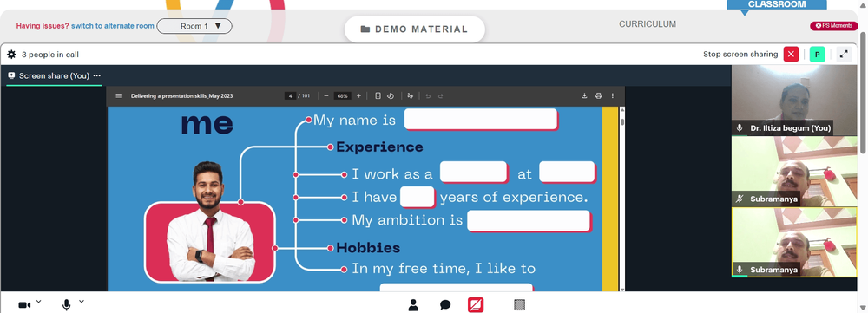Screen dimensions: 868x313
Task: Click the microphone icon on Dr. Iltiza tile
Action: (x=739, y=127)
